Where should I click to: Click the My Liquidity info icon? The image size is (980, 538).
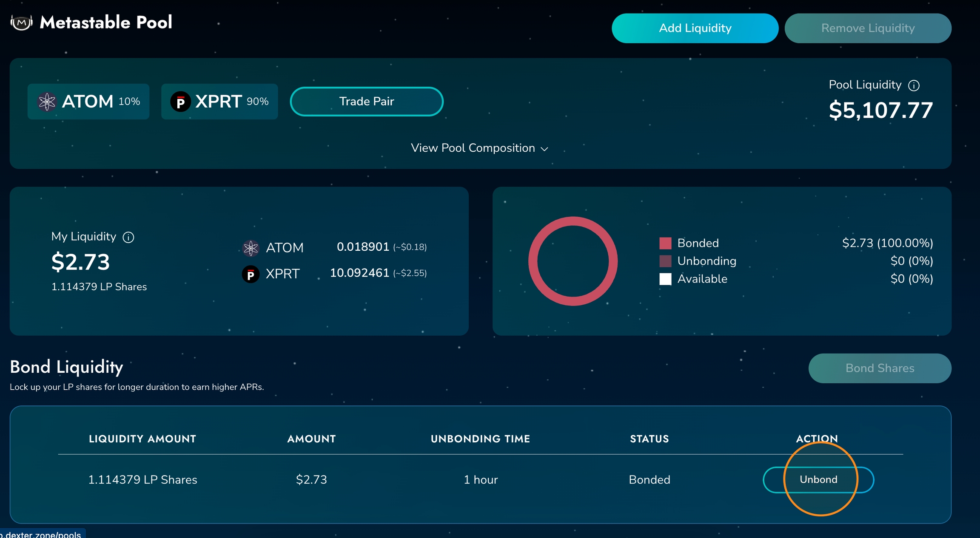coord(128,237)
